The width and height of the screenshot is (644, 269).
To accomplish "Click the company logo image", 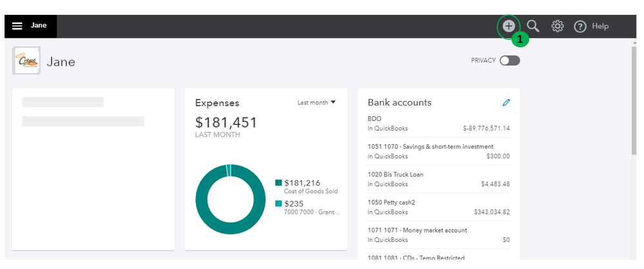I will tap(27, 61).
